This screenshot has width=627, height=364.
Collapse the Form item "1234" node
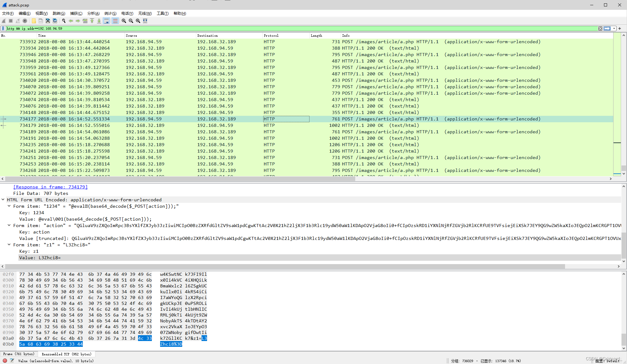pyautogui.click(x=9, y=206)
